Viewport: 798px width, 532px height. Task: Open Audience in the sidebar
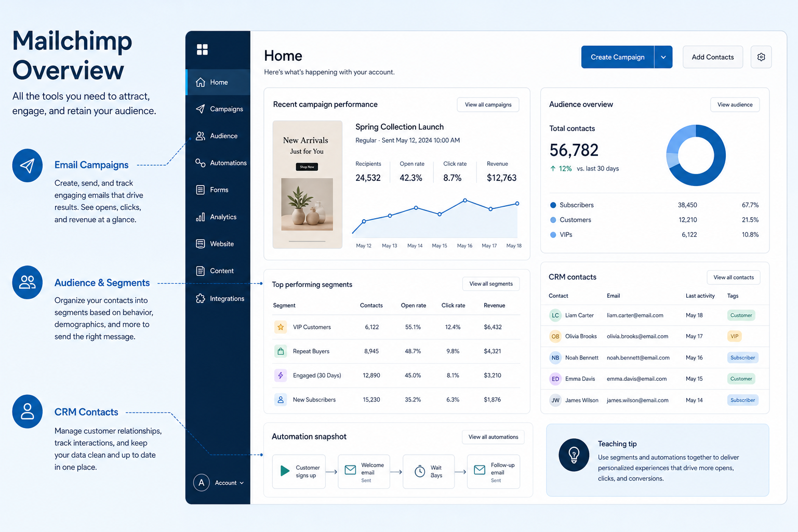(218, 136)
